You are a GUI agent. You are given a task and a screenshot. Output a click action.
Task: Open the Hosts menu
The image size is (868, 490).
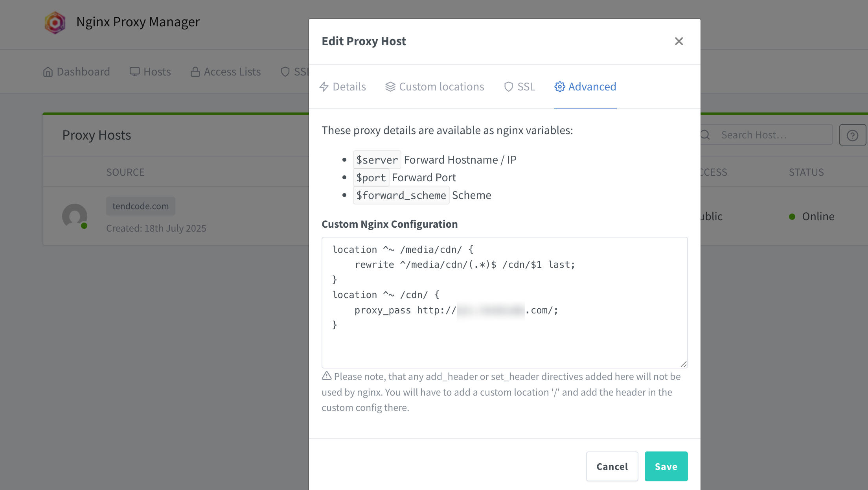150,72
